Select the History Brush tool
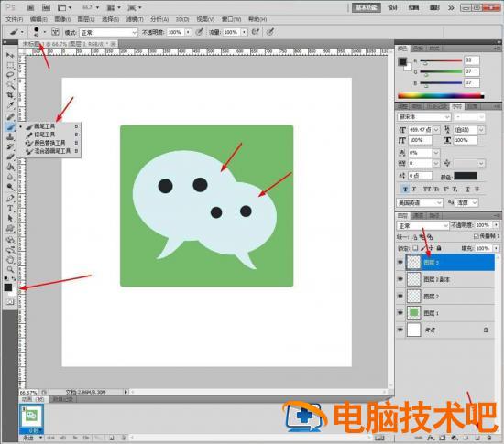Screen dimensions: 504x444 pos(10,147)
